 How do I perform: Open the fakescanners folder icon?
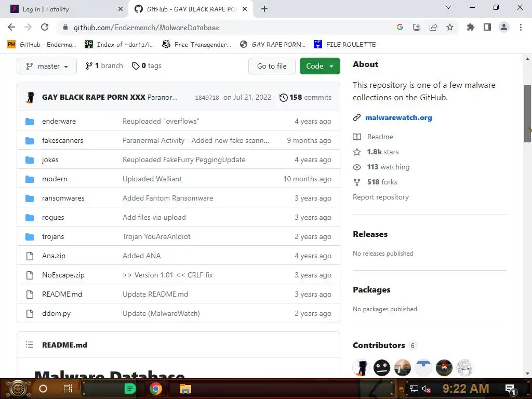30,140
